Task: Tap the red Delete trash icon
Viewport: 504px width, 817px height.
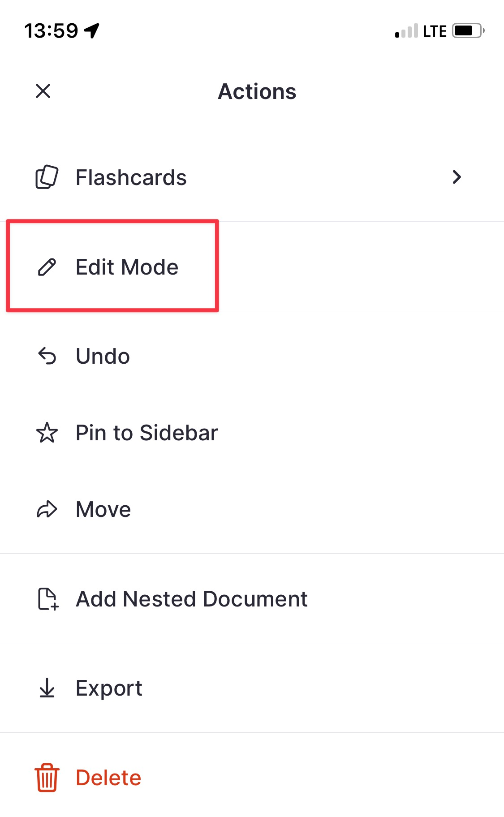Action: click(47, 778)
